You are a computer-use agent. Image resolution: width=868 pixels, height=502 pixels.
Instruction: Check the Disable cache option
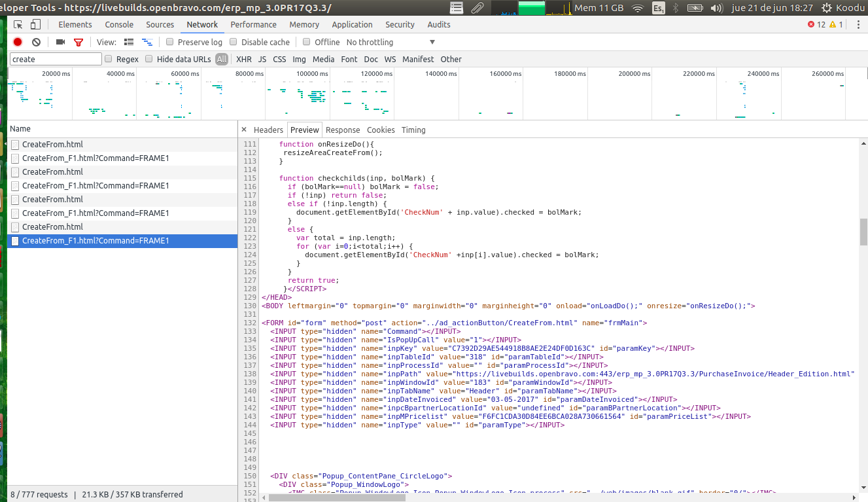(234, 42)
